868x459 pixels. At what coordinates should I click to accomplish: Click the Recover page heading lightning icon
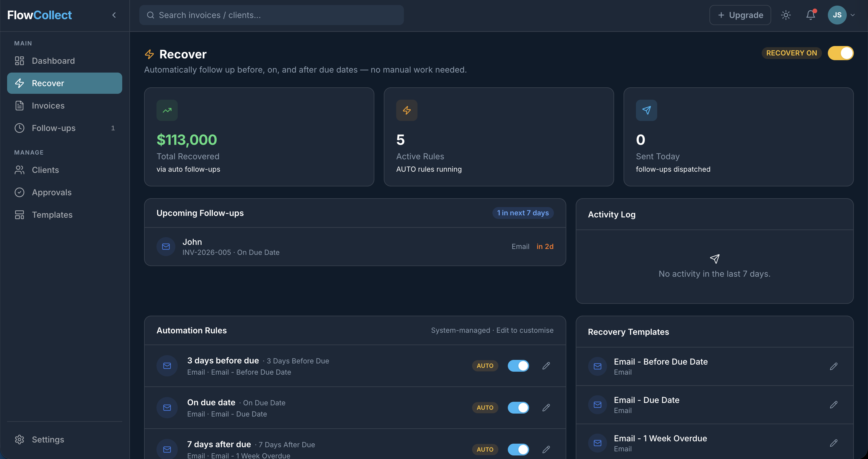tap(149, 54)
